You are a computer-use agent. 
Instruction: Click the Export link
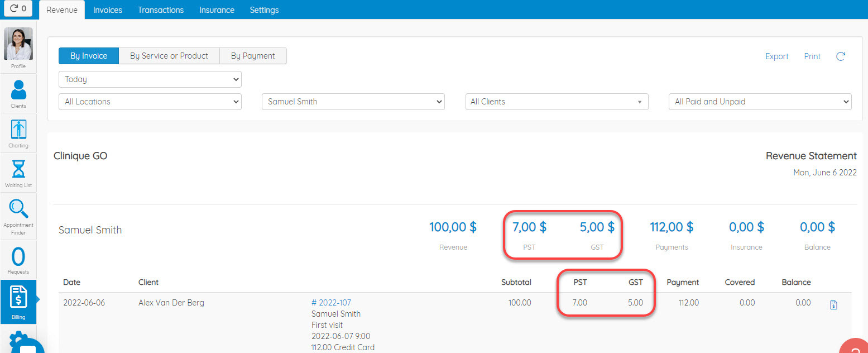777,56
